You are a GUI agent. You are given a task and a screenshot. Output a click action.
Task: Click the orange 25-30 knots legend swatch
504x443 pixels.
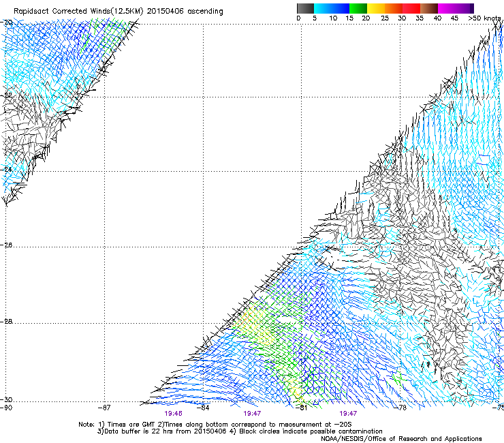coord(394,8)
